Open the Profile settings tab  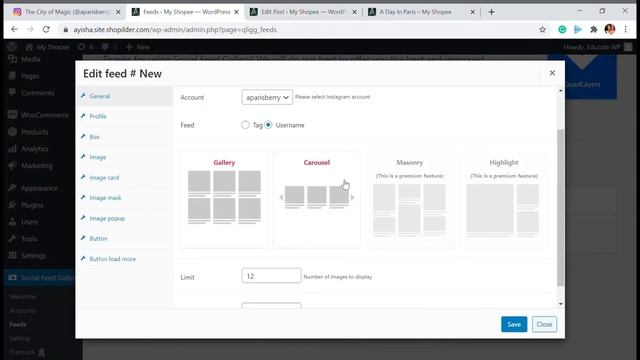point(124,116)
